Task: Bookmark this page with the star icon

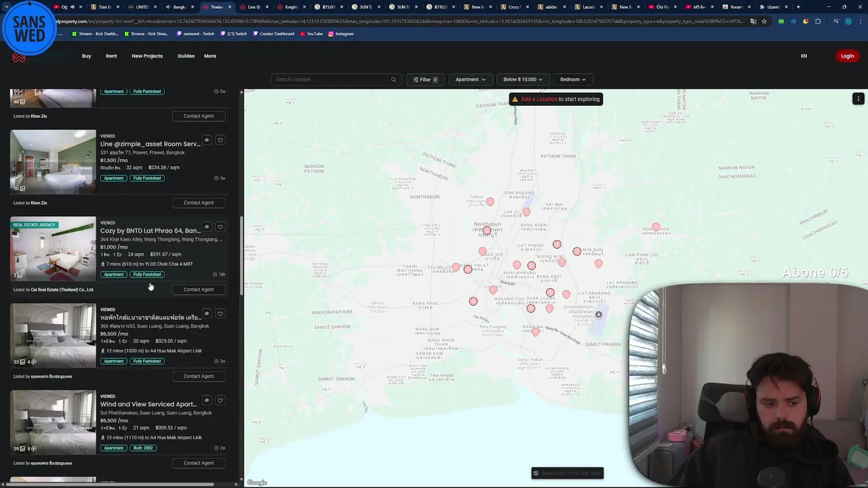Action: (x=764, y=21)
